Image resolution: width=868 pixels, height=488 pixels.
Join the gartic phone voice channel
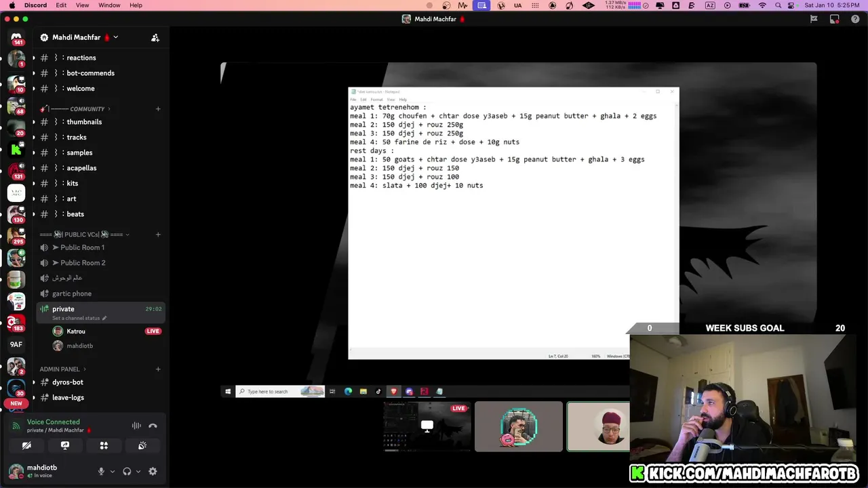[x=100, y=293]
